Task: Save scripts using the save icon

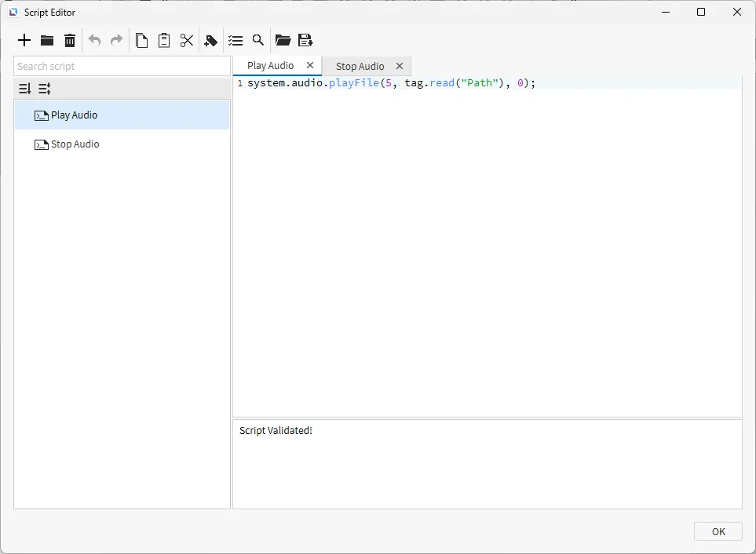Action: point(305,41)
